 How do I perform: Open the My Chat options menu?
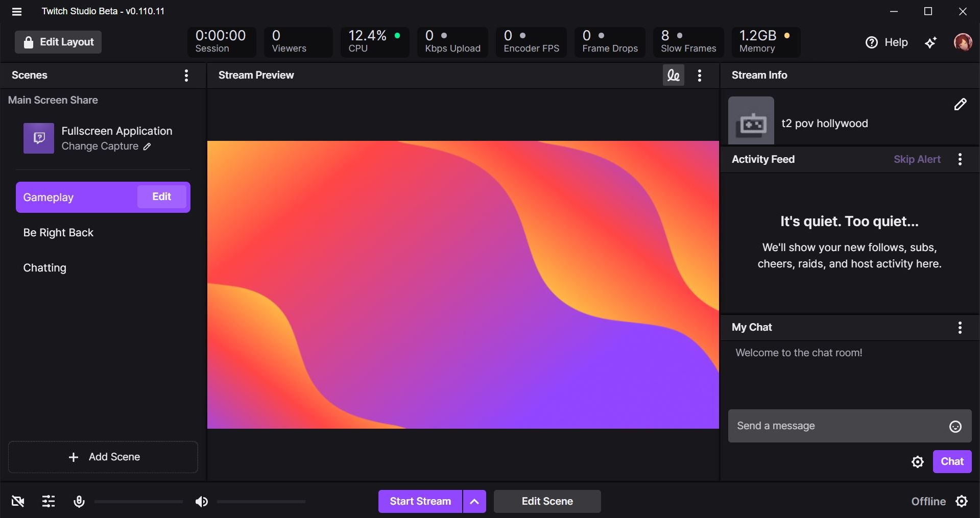pos(960,327)
